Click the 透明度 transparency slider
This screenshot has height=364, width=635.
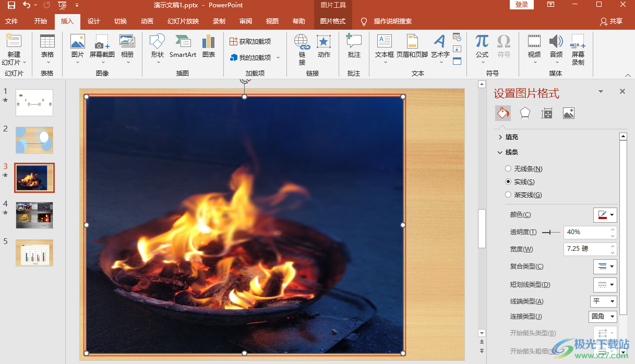[551, 232]
